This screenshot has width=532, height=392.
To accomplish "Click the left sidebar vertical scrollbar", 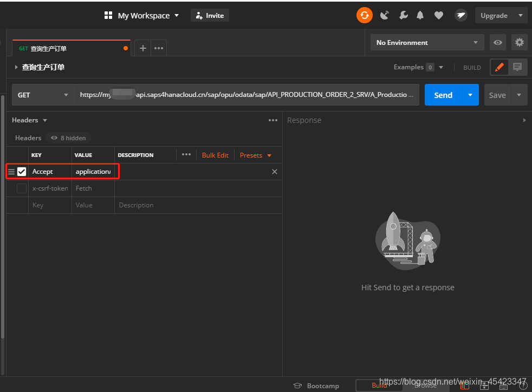I will tap(3, 217).
